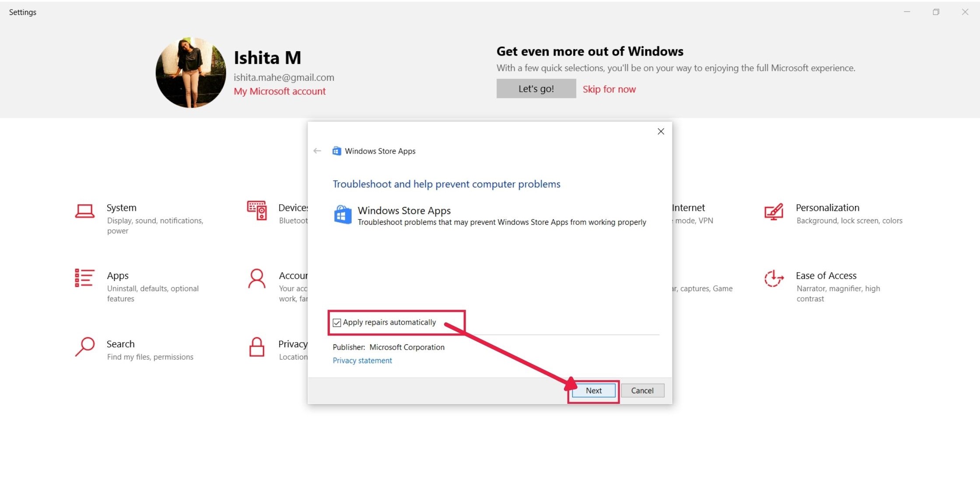Close the troubleshooter dialog with the X
This screenshot has width=980, height=483.
pyautogui.click(x=661, y=131)
